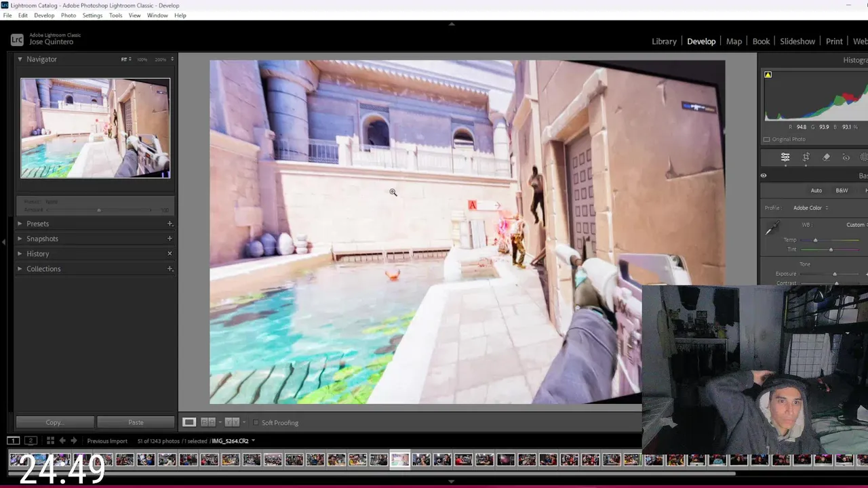868x488 pixels.
Task: Select the Red Eye correction tool
Action: pyautogui.click(x=846, y=157)
